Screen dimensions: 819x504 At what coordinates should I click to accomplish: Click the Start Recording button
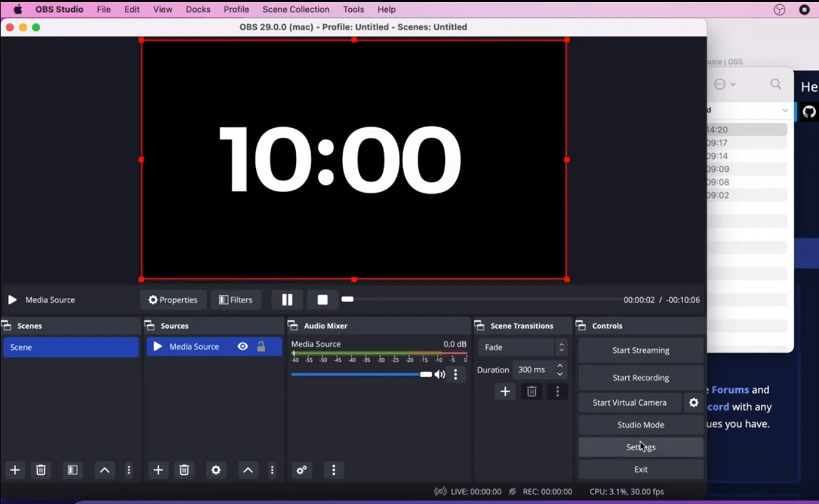pos(641,378)
